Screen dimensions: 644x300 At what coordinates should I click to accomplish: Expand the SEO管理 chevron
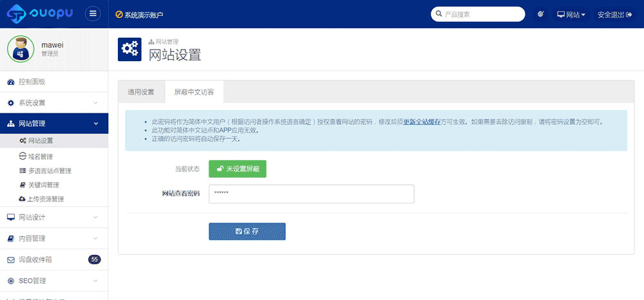click(x=95, y=281)
